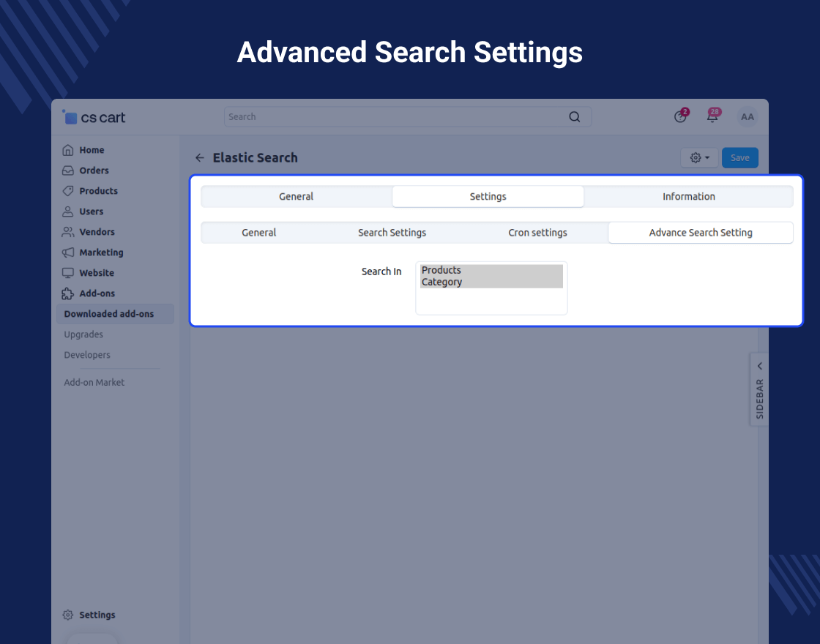Open the notifications bell icon

712,117
